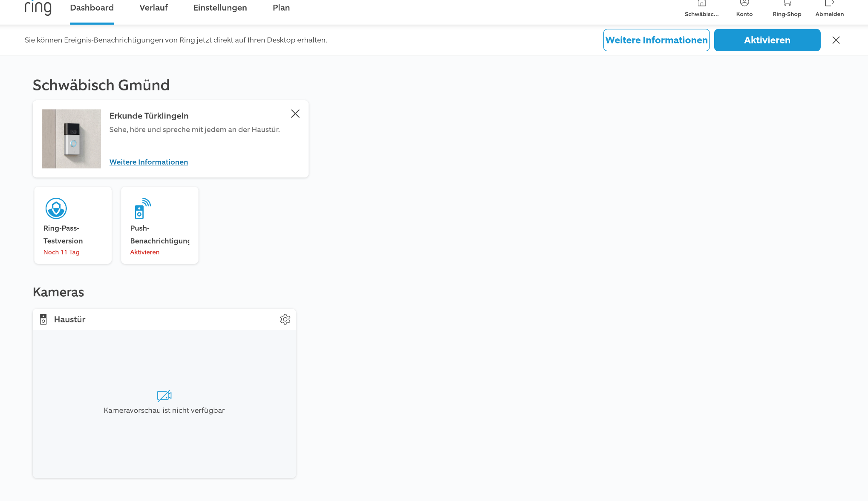The height and width of the screenshot is (501, 868).
Task: Click the Push-Benachrichtigungen doorbell signal icon
Action: coord(142,209)
